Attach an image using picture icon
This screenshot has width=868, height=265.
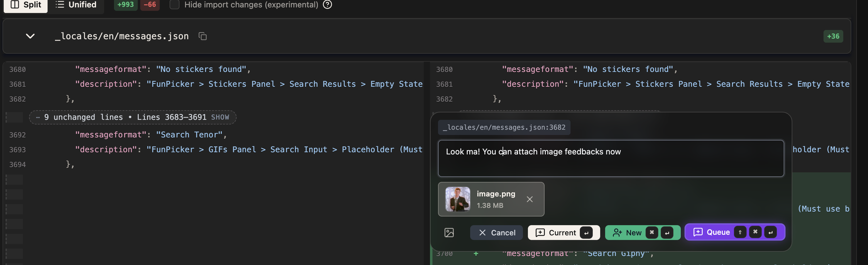click(x=449, y=233)
